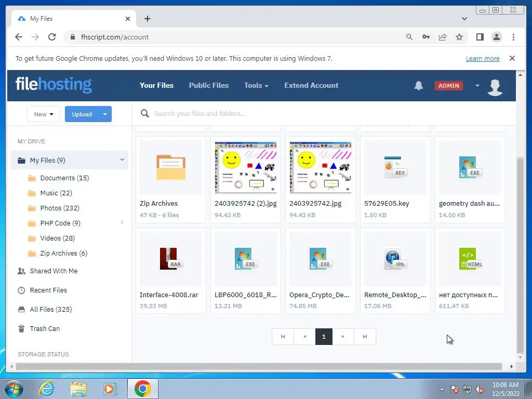Go to first page in pagination
Viewport: 532px width, 399px height.
tap(283, 337)
